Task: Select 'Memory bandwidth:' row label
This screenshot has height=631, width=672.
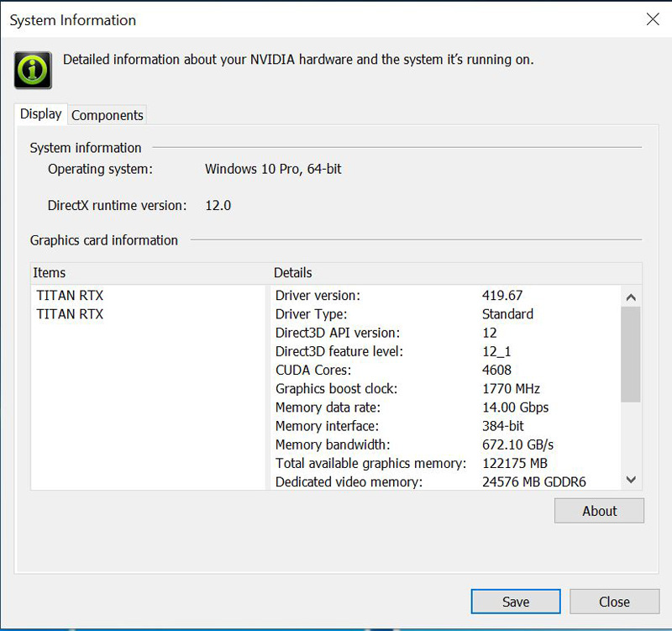Action: [333, 444]
